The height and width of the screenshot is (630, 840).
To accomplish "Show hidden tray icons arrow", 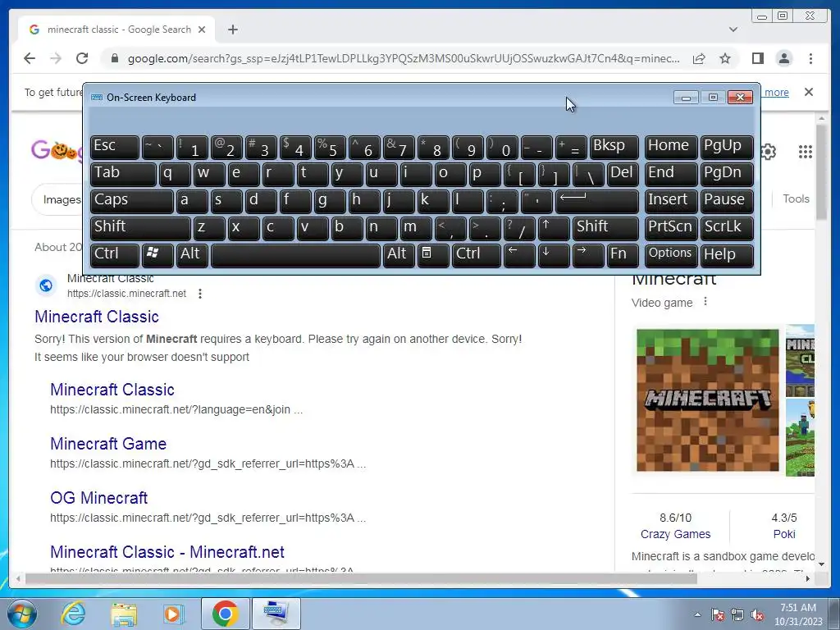I will coord(697,614).
